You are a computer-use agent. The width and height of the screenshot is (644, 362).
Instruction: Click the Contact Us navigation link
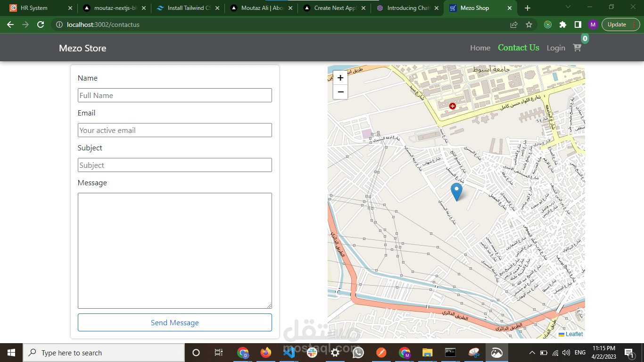point(519,48)
